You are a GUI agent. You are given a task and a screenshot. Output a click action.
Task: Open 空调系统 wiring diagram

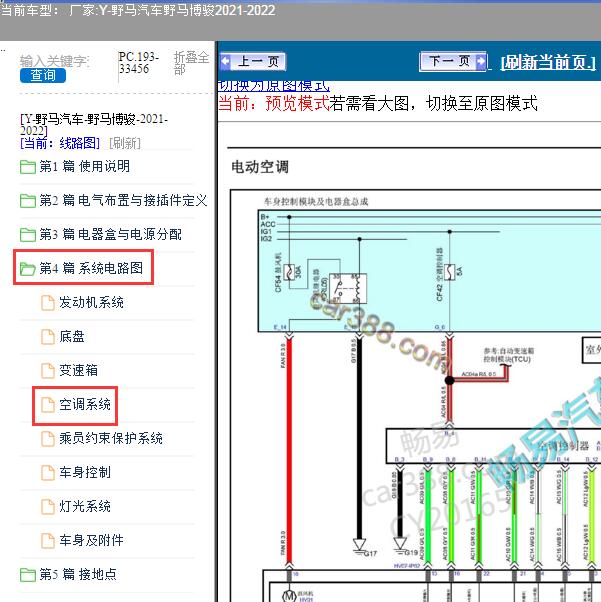85,404
